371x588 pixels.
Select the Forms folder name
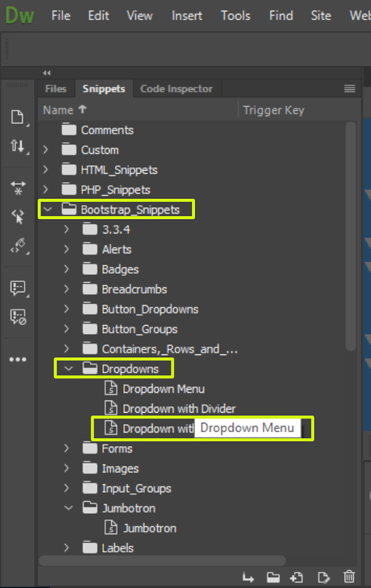coord(117,448)
